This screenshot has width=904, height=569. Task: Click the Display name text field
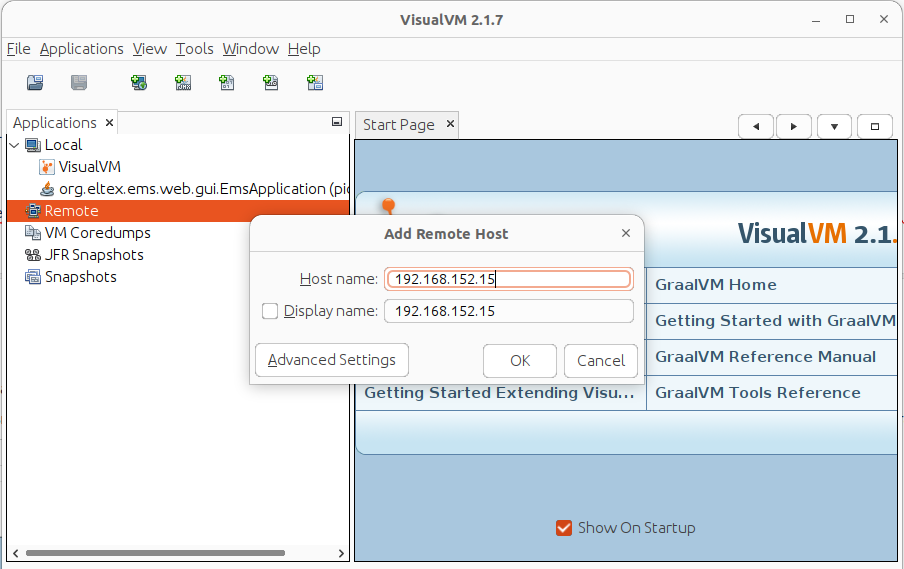point(509,311)
